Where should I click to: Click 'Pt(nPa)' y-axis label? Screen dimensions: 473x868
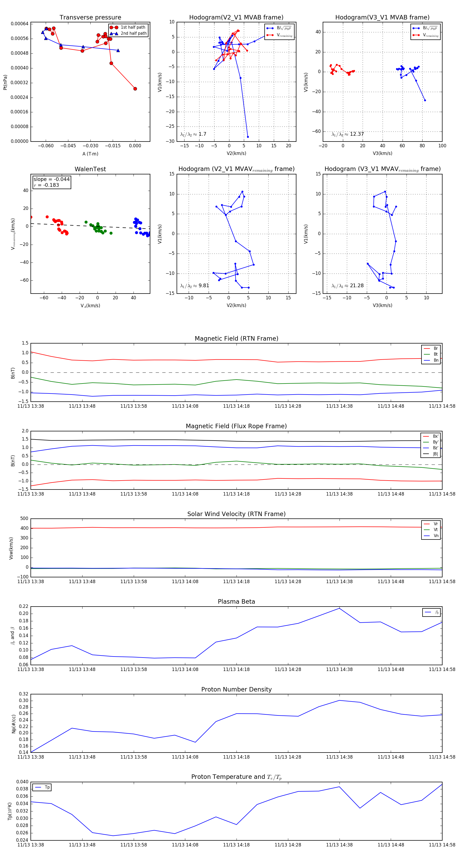5,82
